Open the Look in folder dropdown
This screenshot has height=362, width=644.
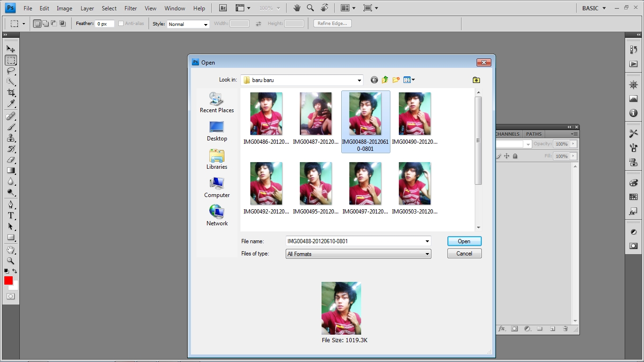[x=359, y=80]
